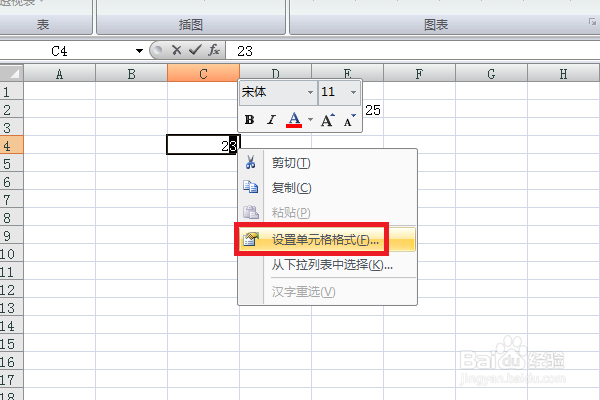The height and width of the screenshot is (400, 600).
Task: Select row 9 header
Action: [x=11, y=235]
